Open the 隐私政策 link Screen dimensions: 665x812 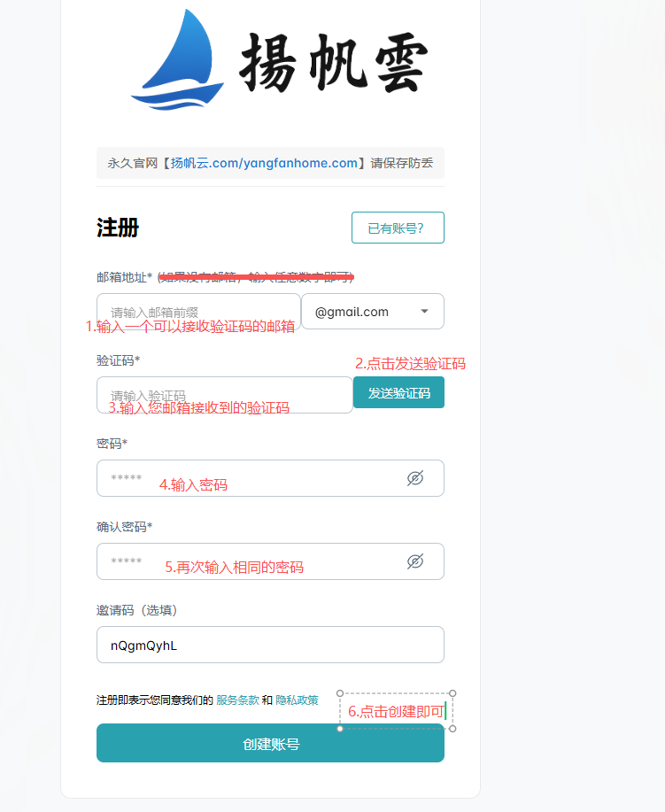297,700
